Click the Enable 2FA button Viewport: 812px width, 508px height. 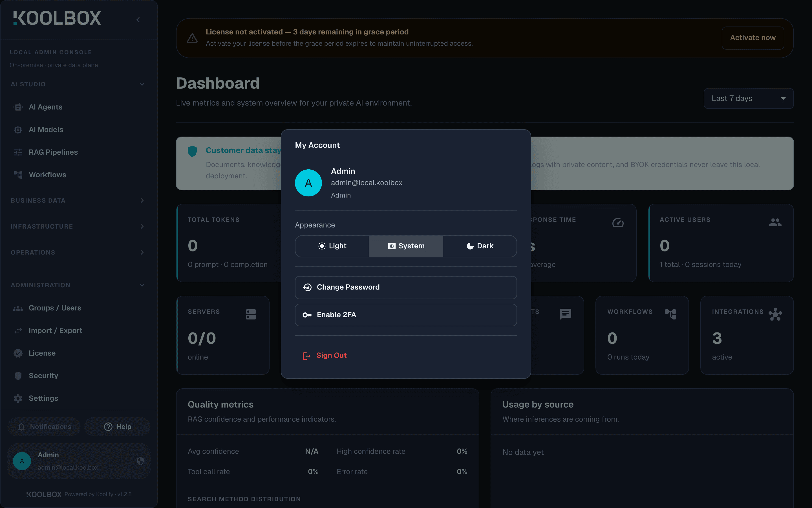click(406, 315)
